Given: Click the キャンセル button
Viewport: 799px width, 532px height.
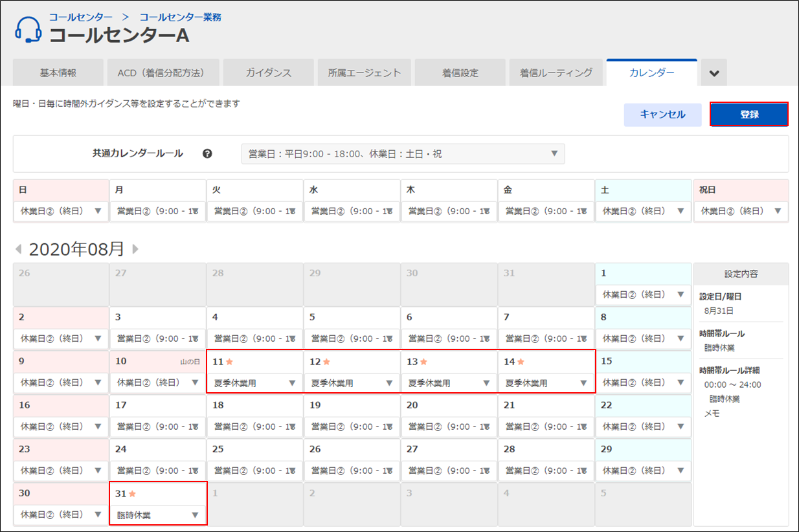Looking at the screenshot, I should [x=662, y=115].
